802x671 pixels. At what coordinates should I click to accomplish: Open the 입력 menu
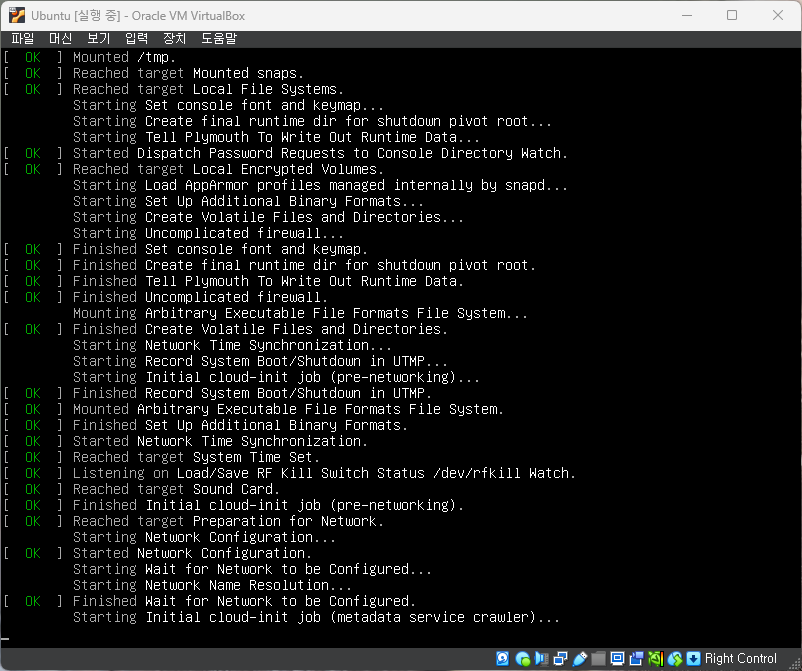136,38
